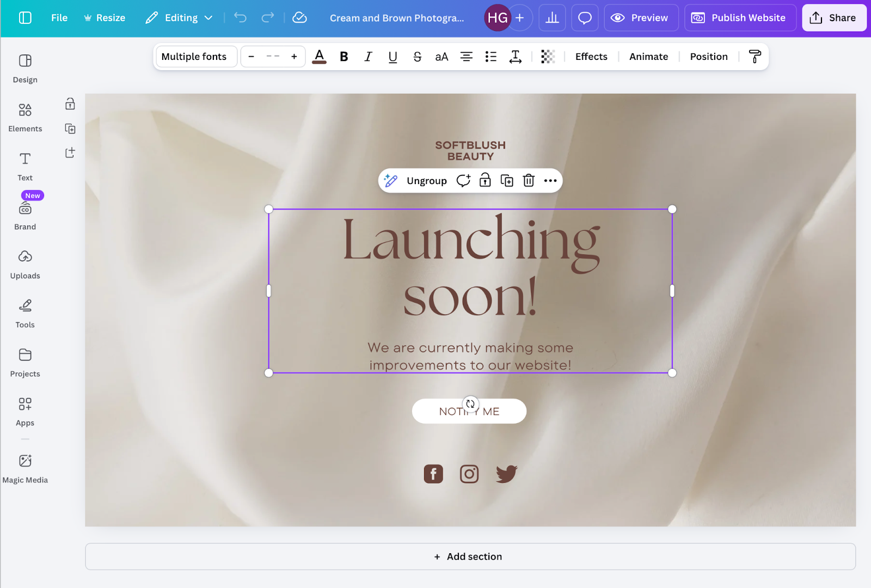Toggle bold formatting on the text
This screenshot has height=588, width=871.
(344, 56)
